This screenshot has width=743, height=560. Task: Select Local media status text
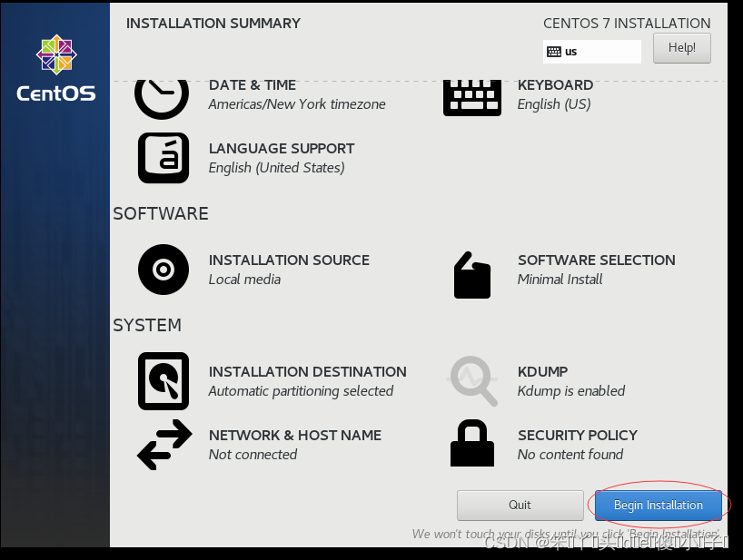(244, 280)
